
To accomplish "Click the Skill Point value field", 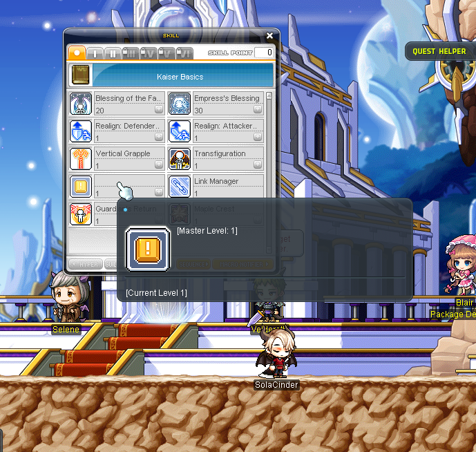I will click(x=264, y=53).
